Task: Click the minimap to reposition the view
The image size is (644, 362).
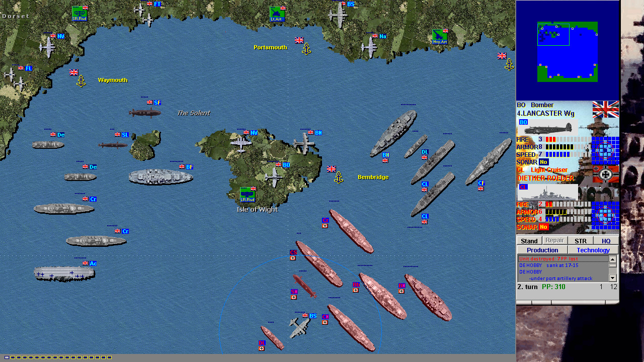Action: click(x=568, y=50)
